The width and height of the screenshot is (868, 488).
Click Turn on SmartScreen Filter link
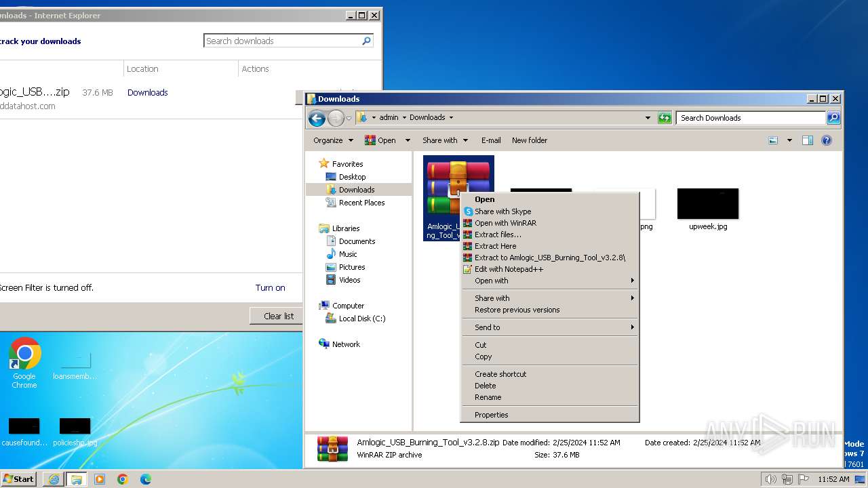[270, 287]
